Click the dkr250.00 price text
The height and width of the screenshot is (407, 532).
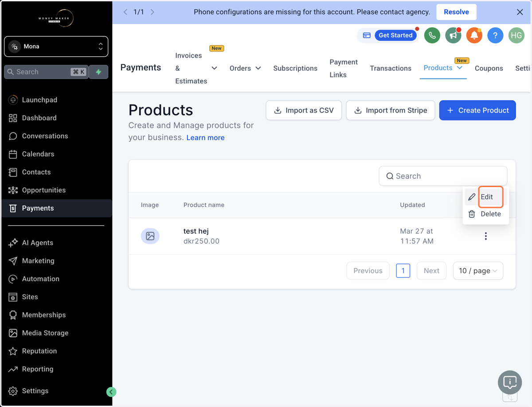[201, 241]
